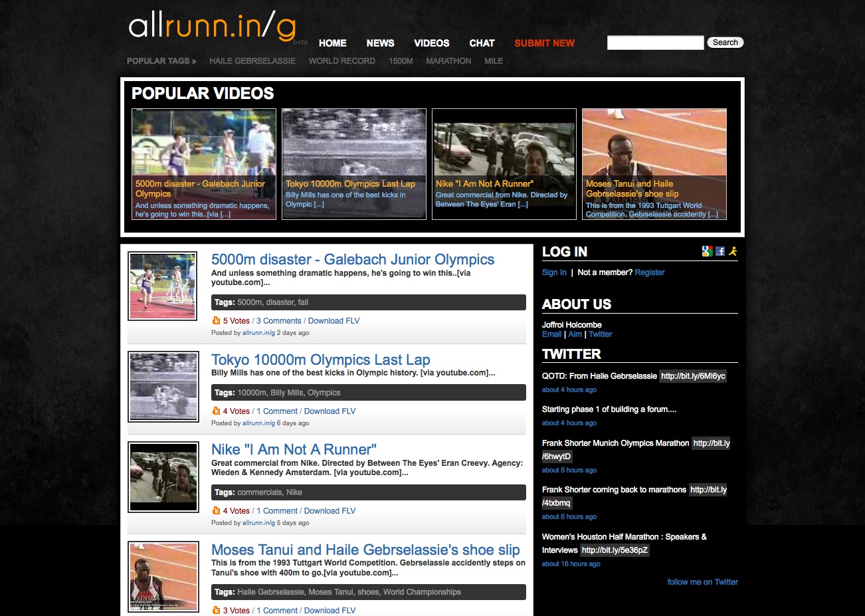Click into the search text field
The image size is (865, 616).
coord(655,43)
